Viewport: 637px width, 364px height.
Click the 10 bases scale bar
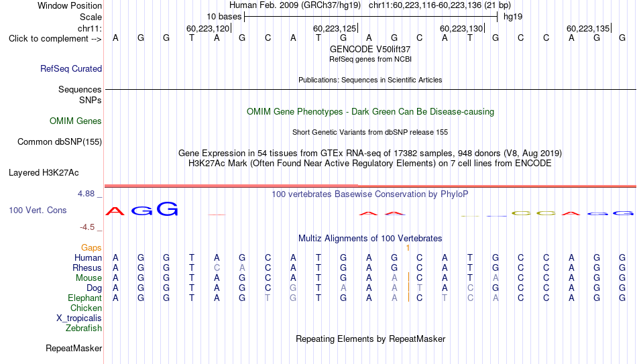coord(371,17)
